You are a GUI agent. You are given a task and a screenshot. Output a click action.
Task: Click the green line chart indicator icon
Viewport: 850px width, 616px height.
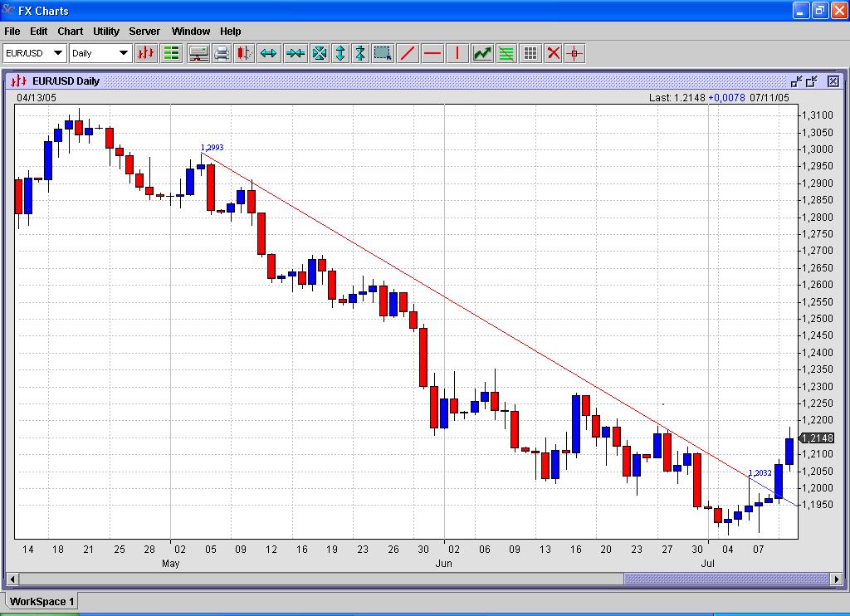482,53
